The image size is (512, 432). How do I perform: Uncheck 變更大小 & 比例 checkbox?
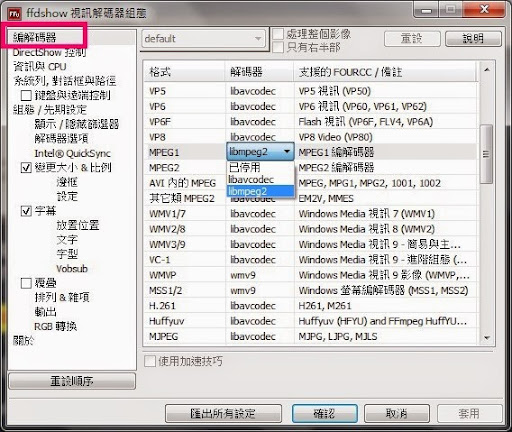[26, 167]
